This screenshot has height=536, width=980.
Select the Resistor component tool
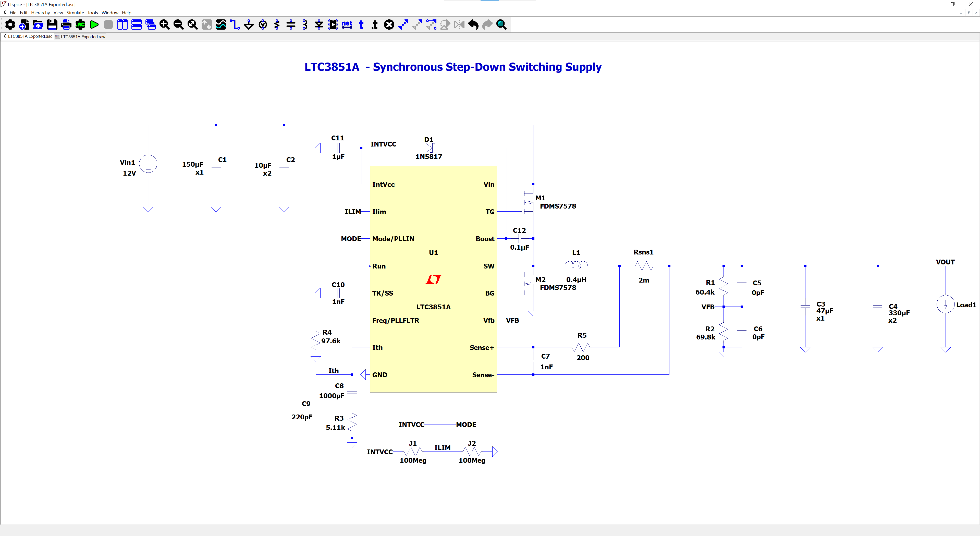pyautogui.click(x=277, y=25)
